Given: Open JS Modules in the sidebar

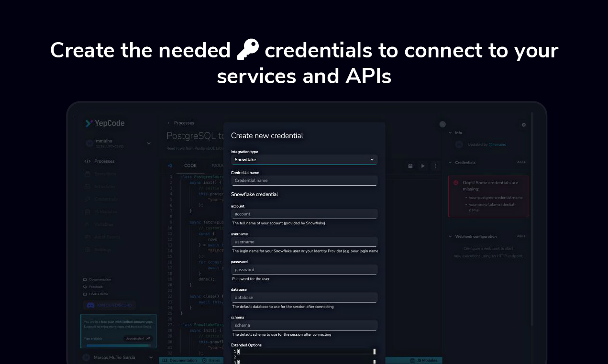Looking at the screenshot, I should tap(100, 211).
